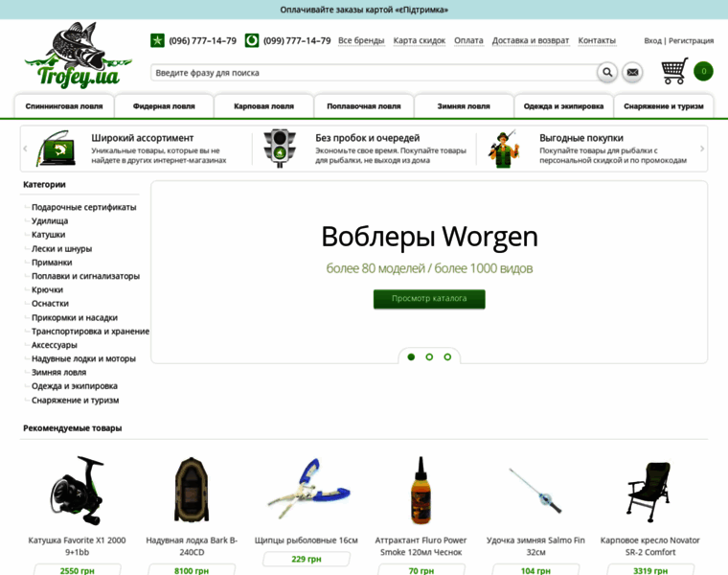The height and width of the screenshot is (575, 728).
Task: Click the laptop with fish icon
Action: pos(57,149)
